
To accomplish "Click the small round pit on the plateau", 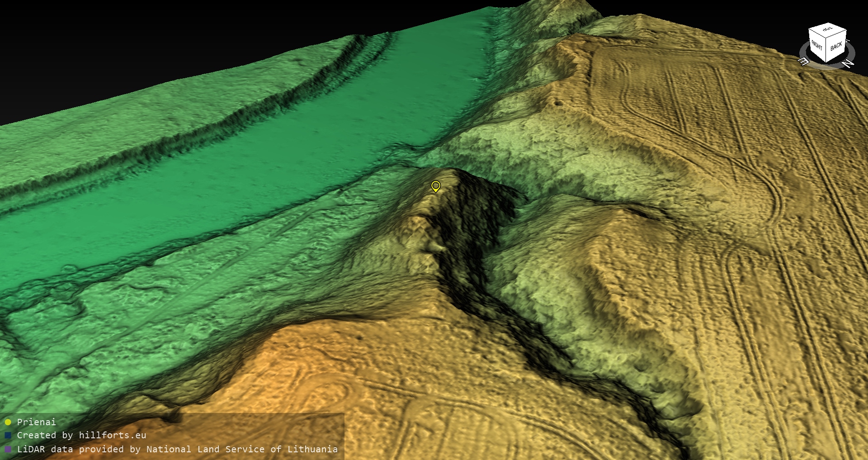I will click(559, 103).
